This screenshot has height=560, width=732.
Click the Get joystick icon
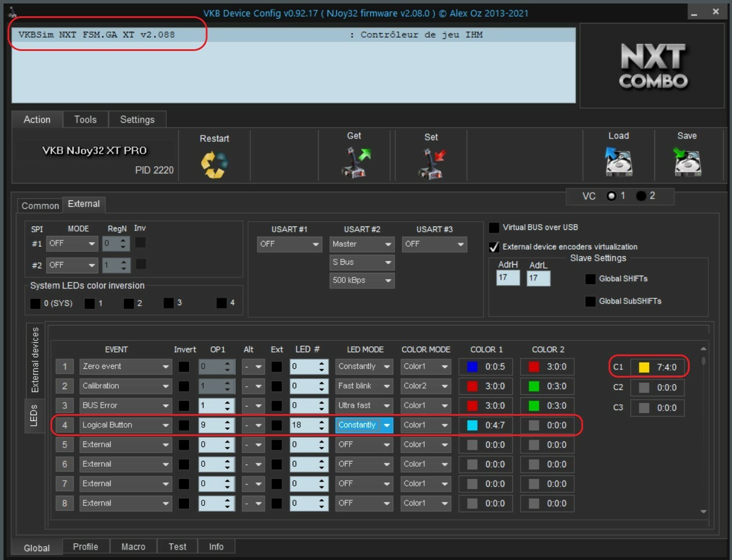tap(355, 162)
